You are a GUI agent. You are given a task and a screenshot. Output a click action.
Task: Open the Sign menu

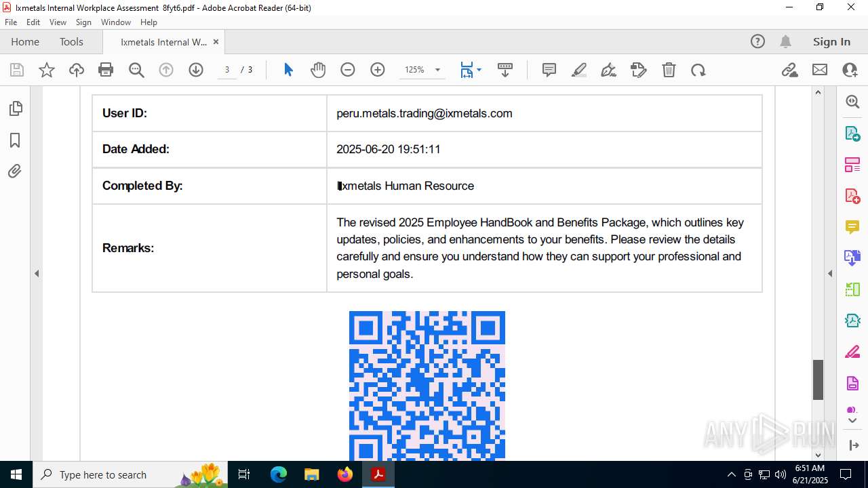click(x=83, y=22)
